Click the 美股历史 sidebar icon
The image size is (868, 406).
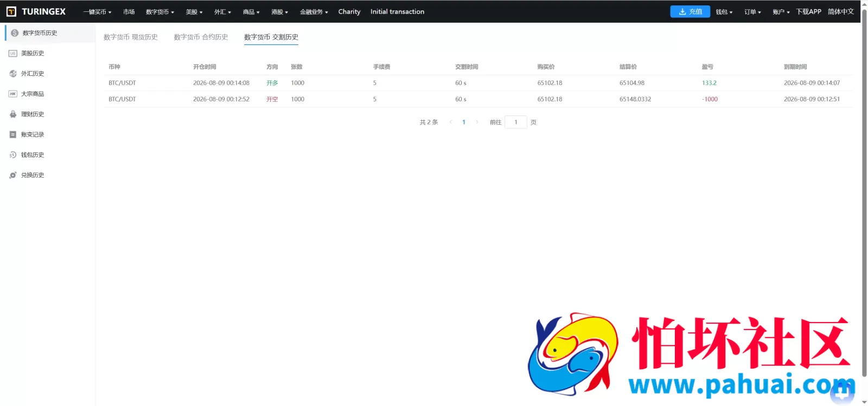click(13, 53)
